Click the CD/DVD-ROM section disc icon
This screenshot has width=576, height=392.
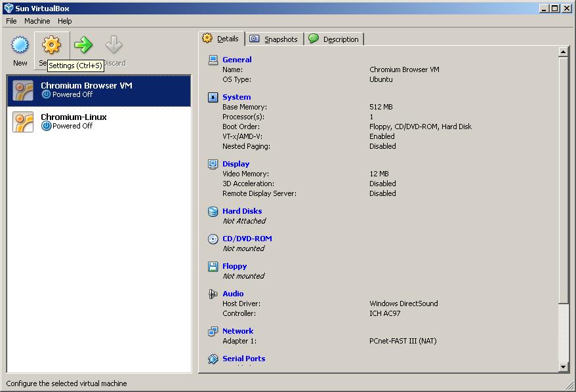pos(213,239)
